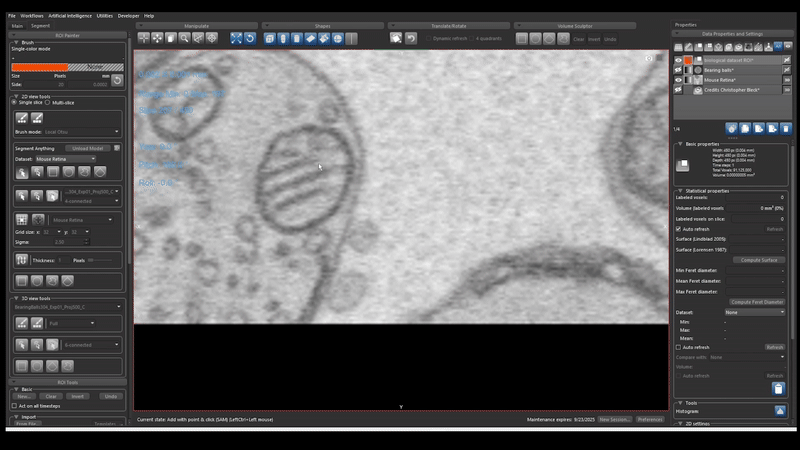Click the ROI Tools Invert button
The width and height of the screenshot is (800, 450).
click(78, 396)
